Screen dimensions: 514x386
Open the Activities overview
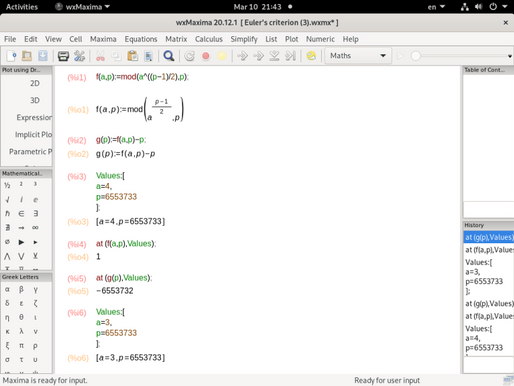22,7
